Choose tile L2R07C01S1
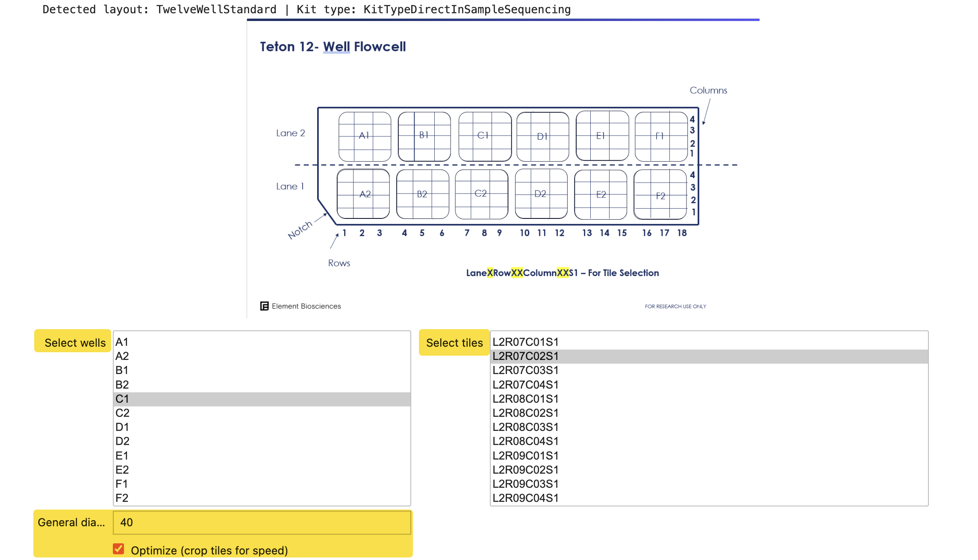This screenshot has width=978, height=560. (x=709, y=342)
